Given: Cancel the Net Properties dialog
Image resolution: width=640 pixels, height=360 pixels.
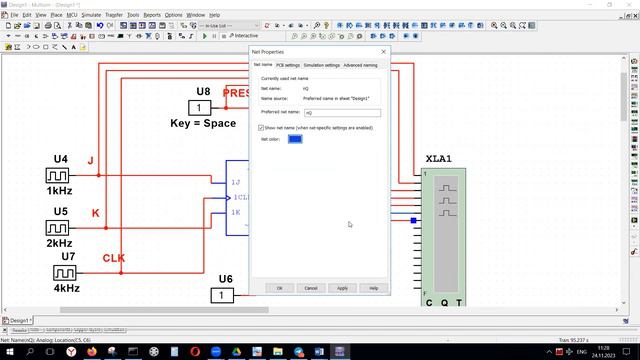Looking at the screenshot, I should [x=311, y=288].
